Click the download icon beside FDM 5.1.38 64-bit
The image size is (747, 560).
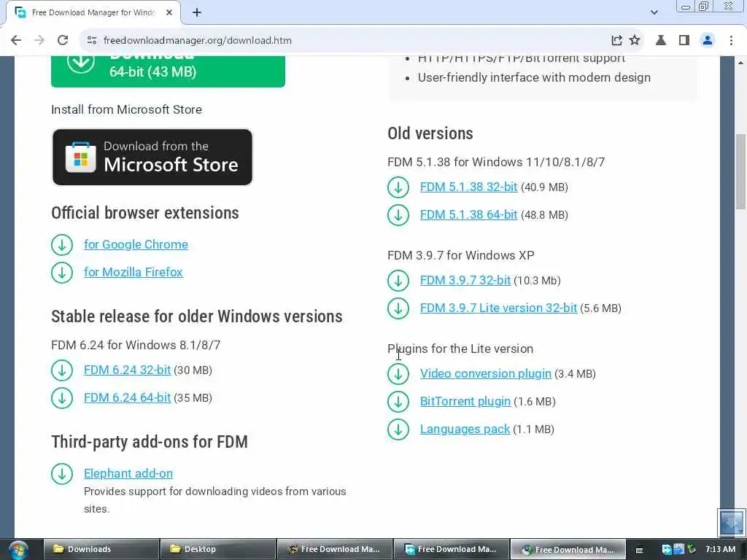tap(398, 215)
